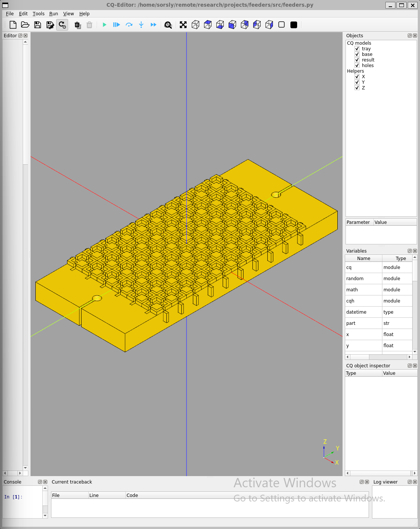The image size is (420, 529).
Task: Toggle visibility of the result model
Action: (357, 60)
